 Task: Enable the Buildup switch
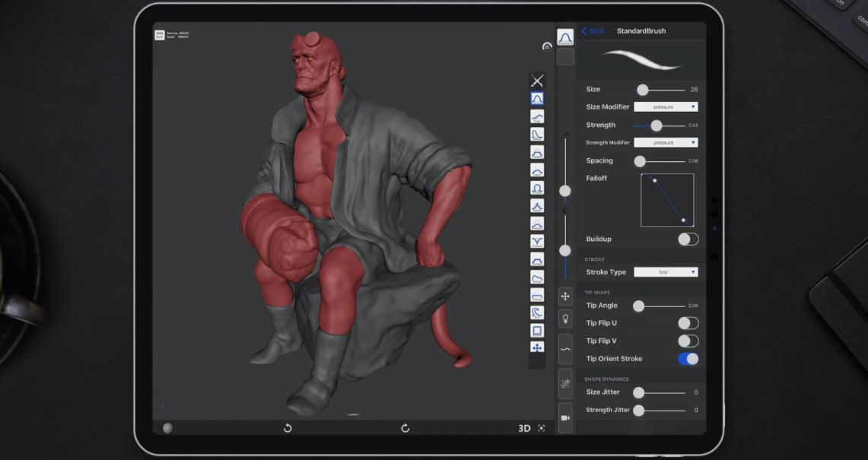point(688,240)
